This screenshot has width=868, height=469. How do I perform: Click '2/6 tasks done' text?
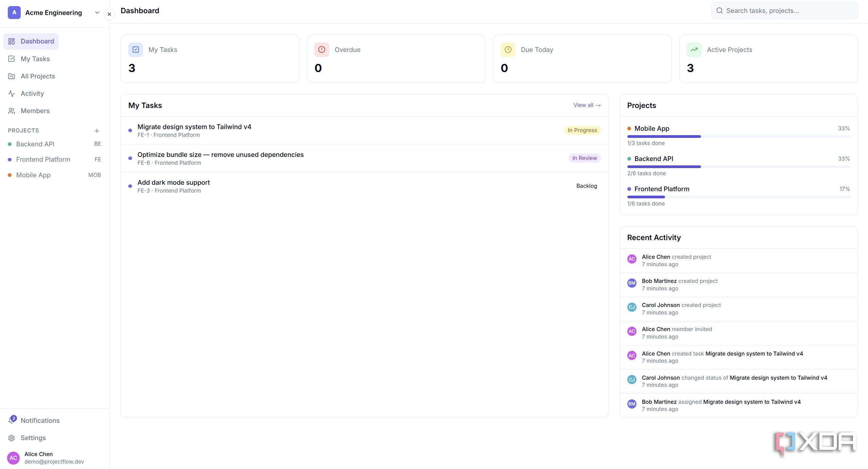646,173
